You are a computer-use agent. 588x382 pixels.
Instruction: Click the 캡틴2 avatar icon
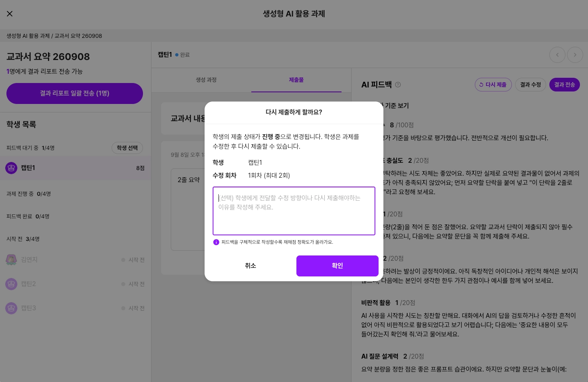[11, 284]
